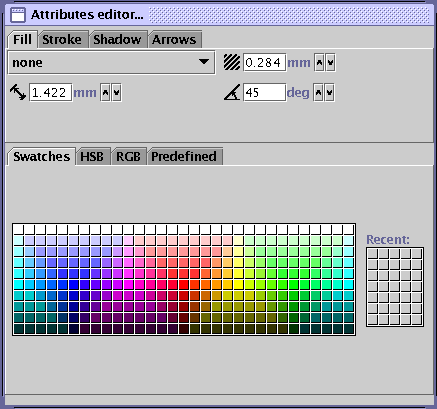Pick the pure red swatch in palette

point(184,284)
